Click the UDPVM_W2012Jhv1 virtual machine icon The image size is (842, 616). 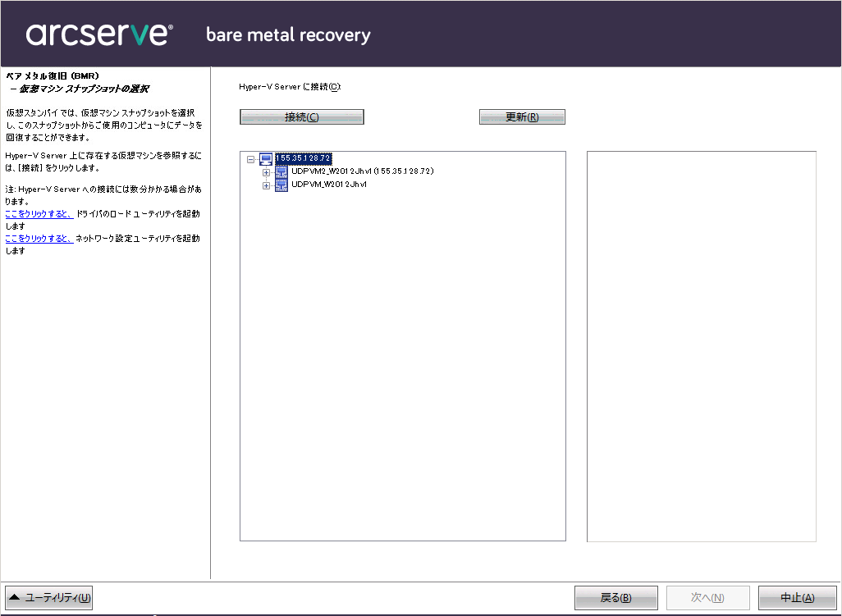click(281, 185)
